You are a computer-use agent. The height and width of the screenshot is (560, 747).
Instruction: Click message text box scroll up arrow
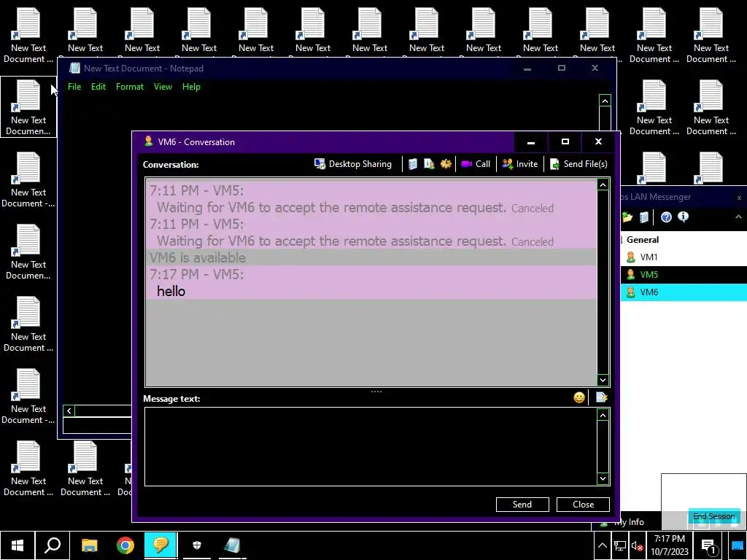[x=603, y=415]
